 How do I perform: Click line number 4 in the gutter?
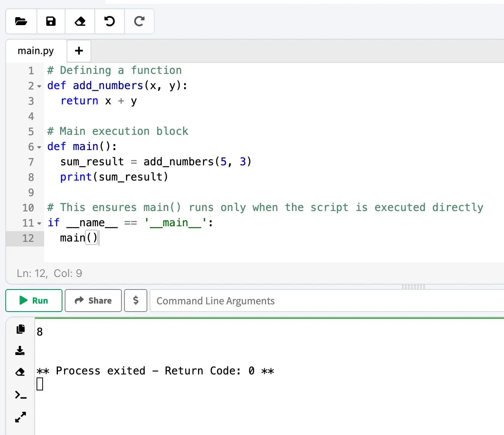[31, 116]
